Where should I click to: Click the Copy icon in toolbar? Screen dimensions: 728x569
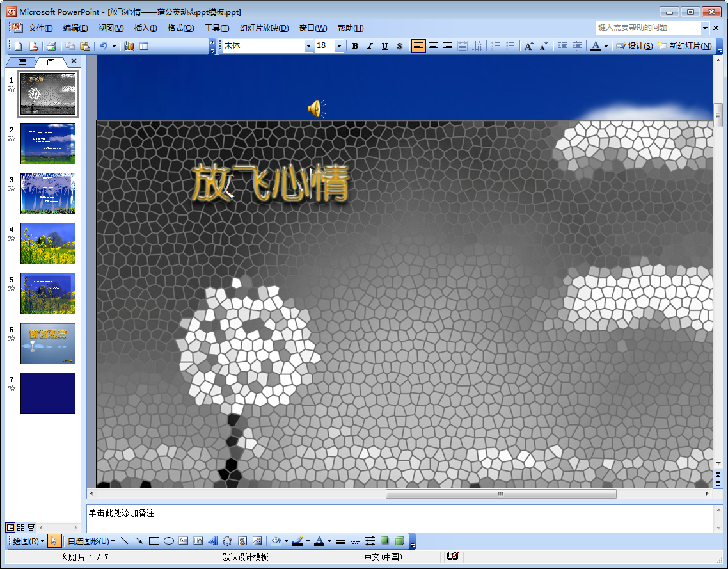(x=70, y=46)
